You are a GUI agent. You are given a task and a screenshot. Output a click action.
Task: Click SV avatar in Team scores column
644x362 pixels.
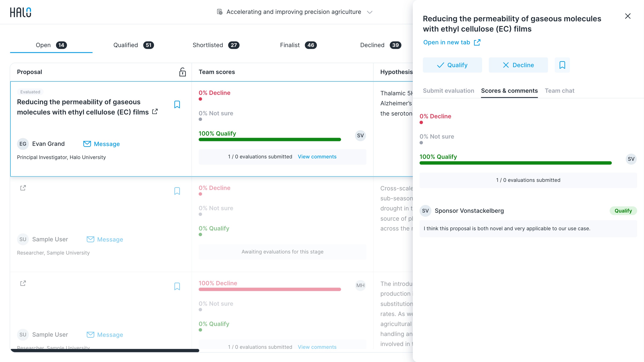click(x=360, y=136)
